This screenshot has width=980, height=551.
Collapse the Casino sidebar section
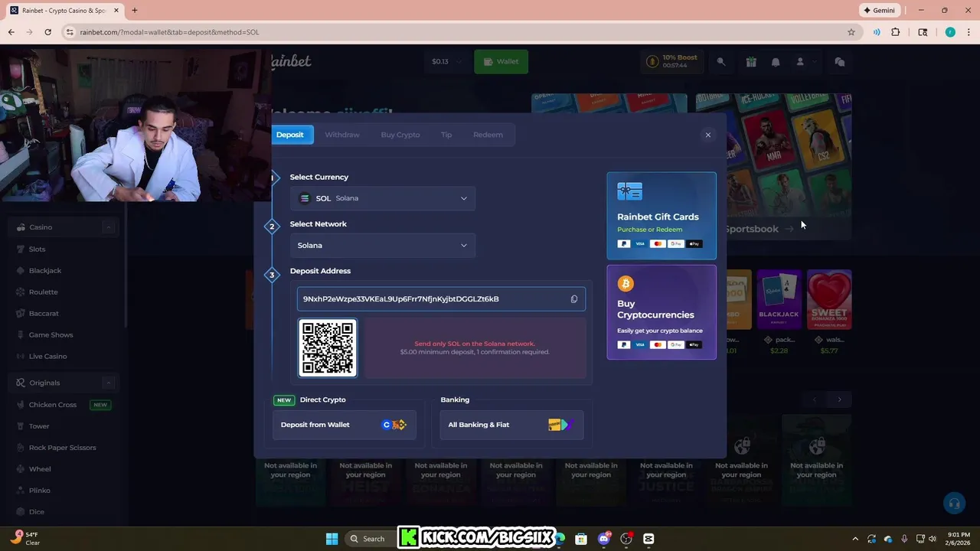click(x=108, y=227)
